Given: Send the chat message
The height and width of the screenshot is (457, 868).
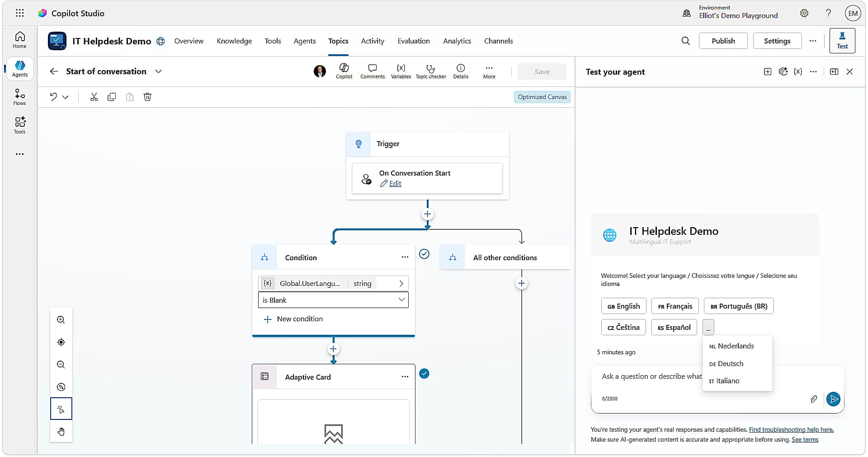Looking at the screenshot, I should 833,399.
